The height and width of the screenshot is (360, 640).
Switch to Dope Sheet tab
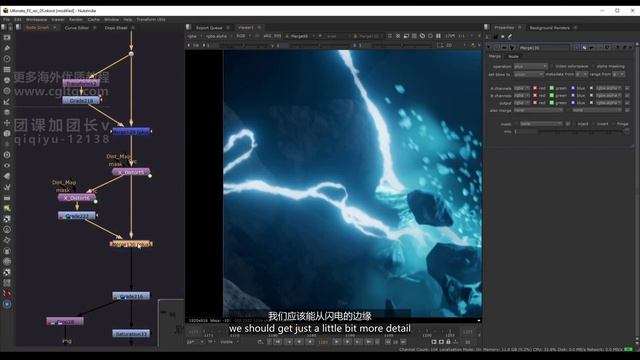point(116,28)
